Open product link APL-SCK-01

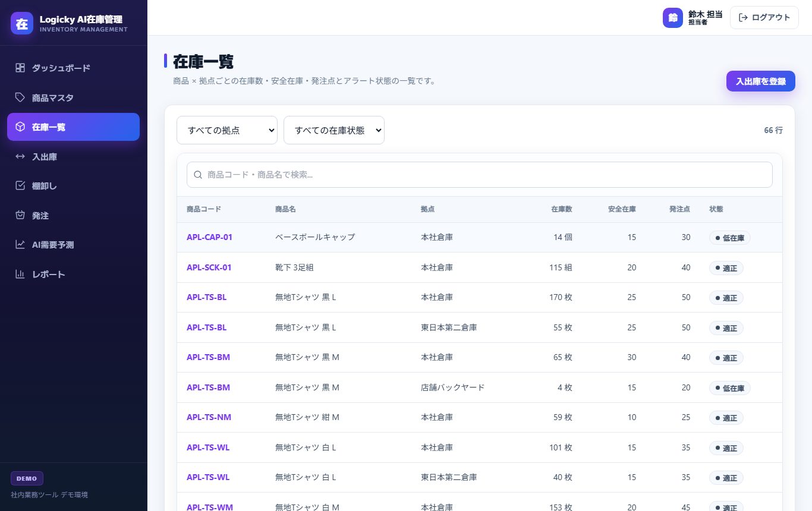tap(209, 267)
